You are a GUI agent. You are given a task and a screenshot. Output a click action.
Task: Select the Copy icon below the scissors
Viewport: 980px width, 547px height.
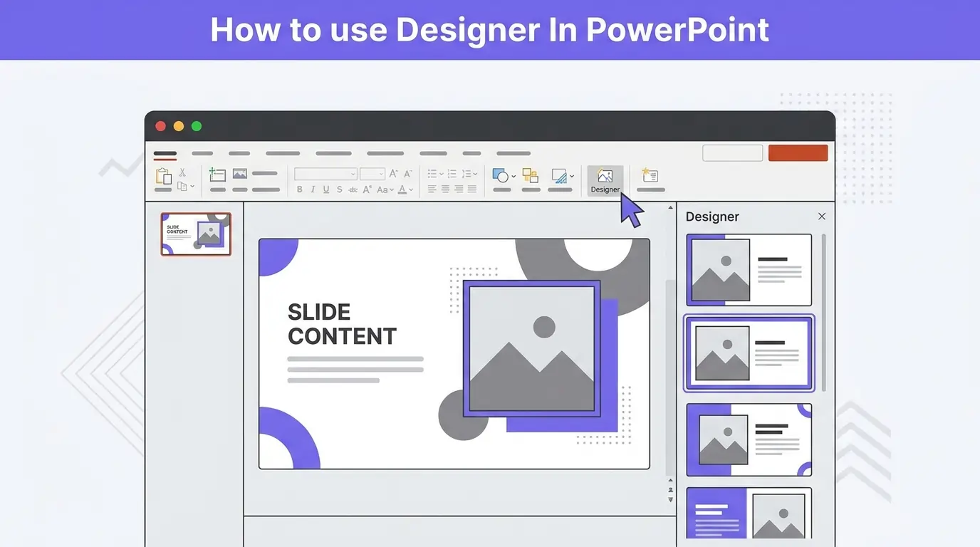pyautogui.click(x=183, y=187)
